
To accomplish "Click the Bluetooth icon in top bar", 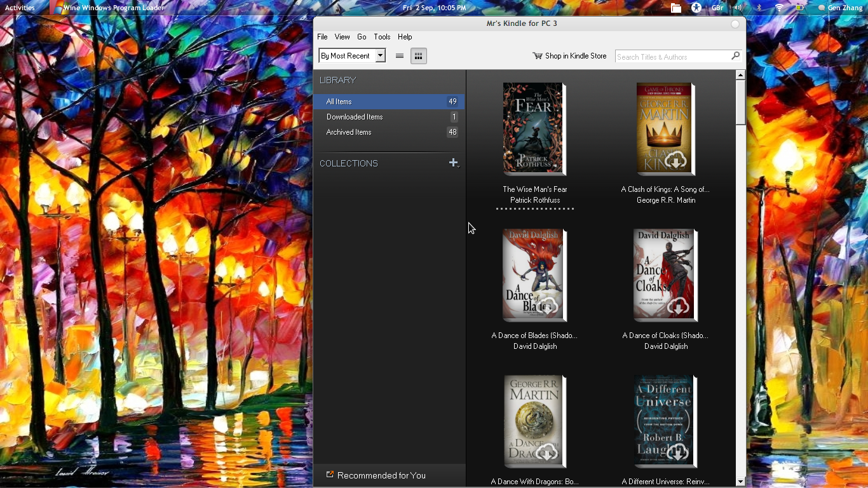I will click(759, 8).
